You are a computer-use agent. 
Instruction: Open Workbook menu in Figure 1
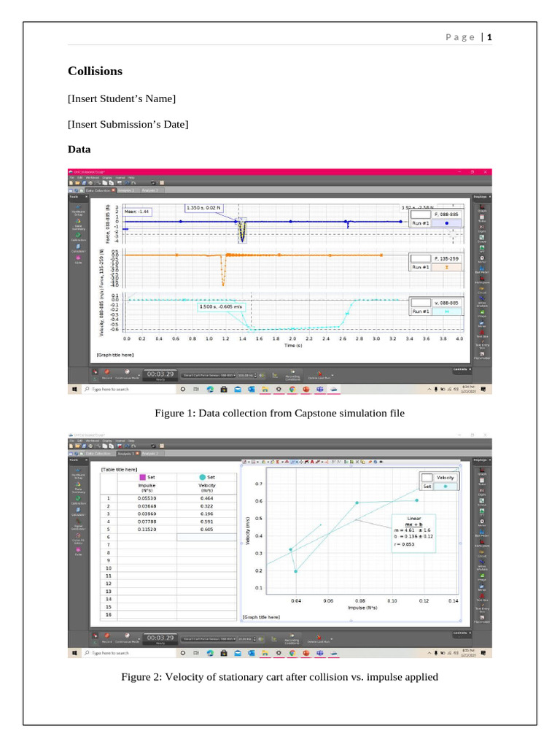click(x=93, y=178)
